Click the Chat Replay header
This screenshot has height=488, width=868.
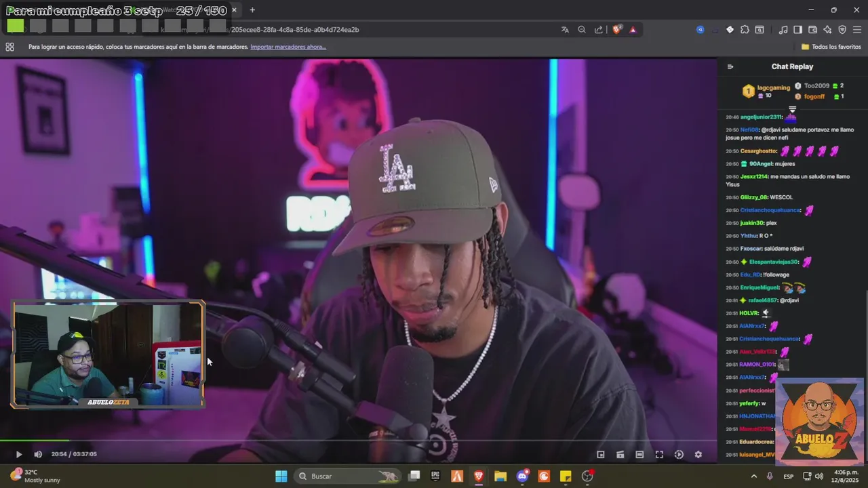click(x=792, y=66)
